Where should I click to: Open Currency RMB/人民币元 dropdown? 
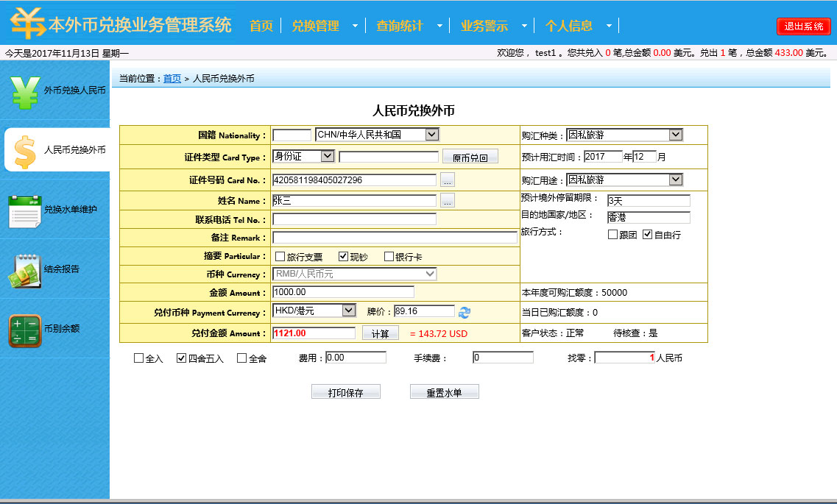click(x=354, y=274)
